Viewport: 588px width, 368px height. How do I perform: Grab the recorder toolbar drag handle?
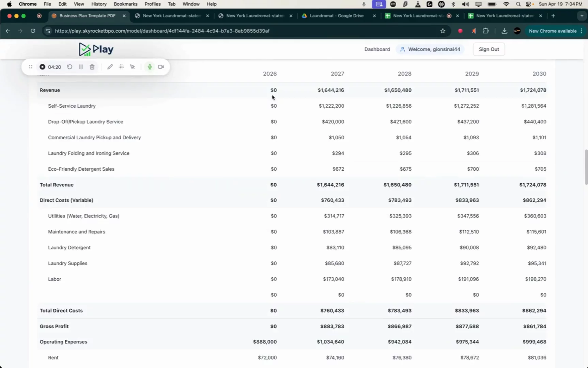click(x=31, y=67)
